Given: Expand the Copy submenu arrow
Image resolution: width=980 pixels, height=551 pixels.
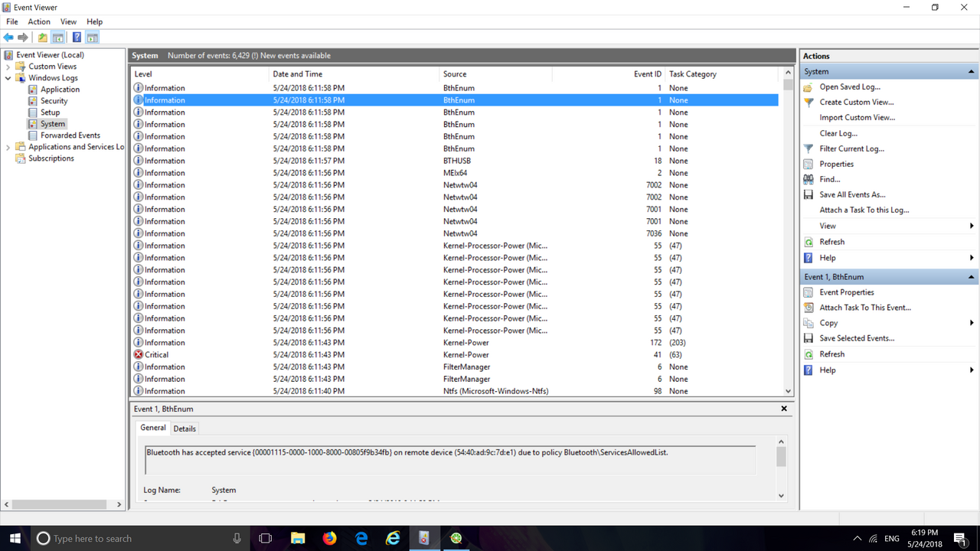Looking at the screenshot, I should [972, 323].
